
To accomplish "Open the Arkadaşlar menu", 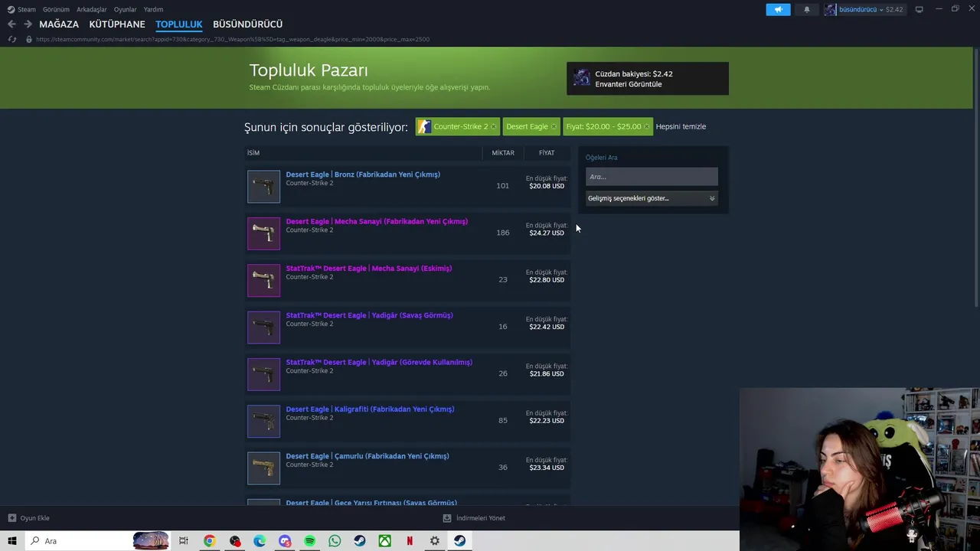I will coord(92,9).
